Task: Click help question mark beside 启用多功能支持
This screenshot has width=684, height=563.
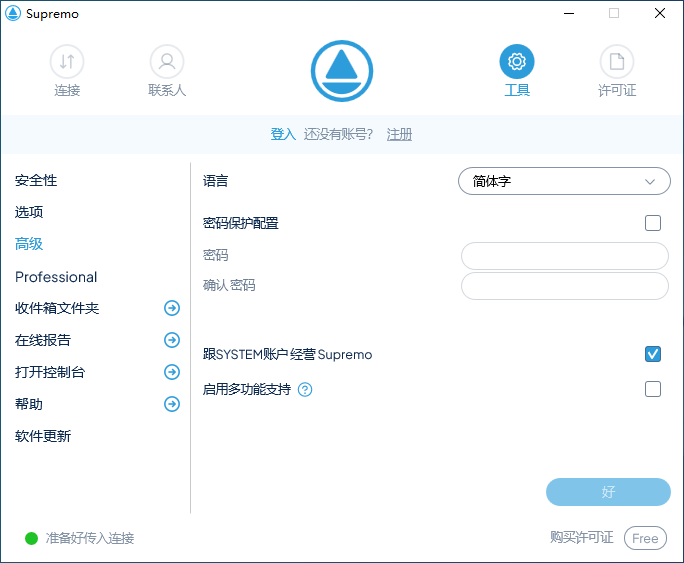Action: click(305, 389)
